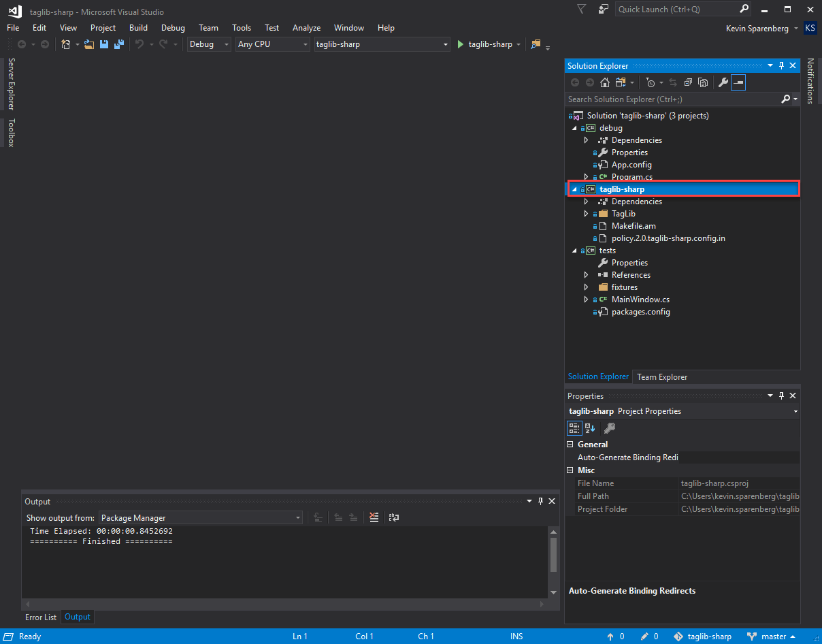Click the Find in Files toolbar icon
The image size is (822, 644).
(536, 44)
